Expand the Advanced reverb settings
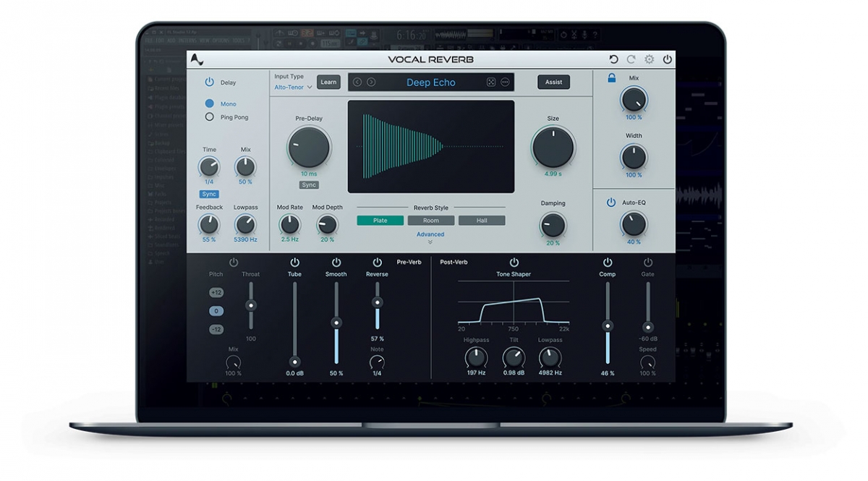 [x=430, y=237]
